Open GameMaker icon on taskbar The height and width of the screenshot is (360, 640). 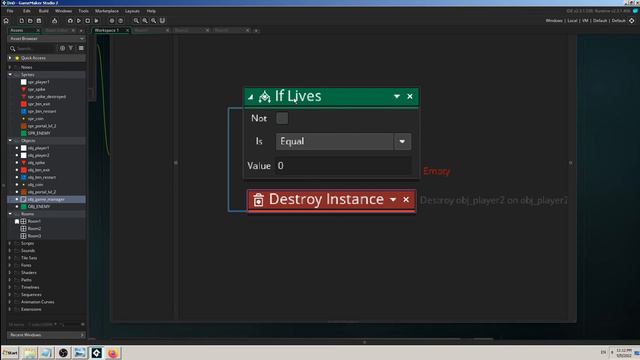point(97,353)
